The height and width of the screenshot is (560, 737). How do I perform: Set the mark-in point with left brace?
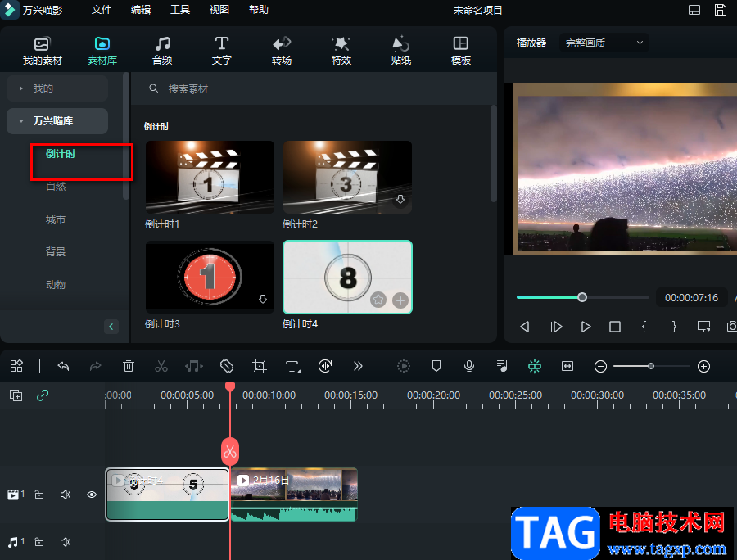[x=644, y=327]
